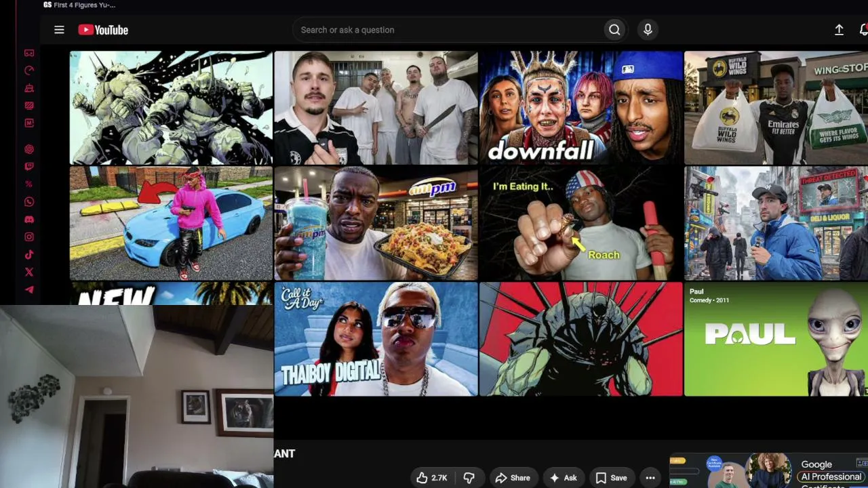Open the green 'PAUL' movie card
The height and width of the screenshot is (488, 868).
click(776, 339)
